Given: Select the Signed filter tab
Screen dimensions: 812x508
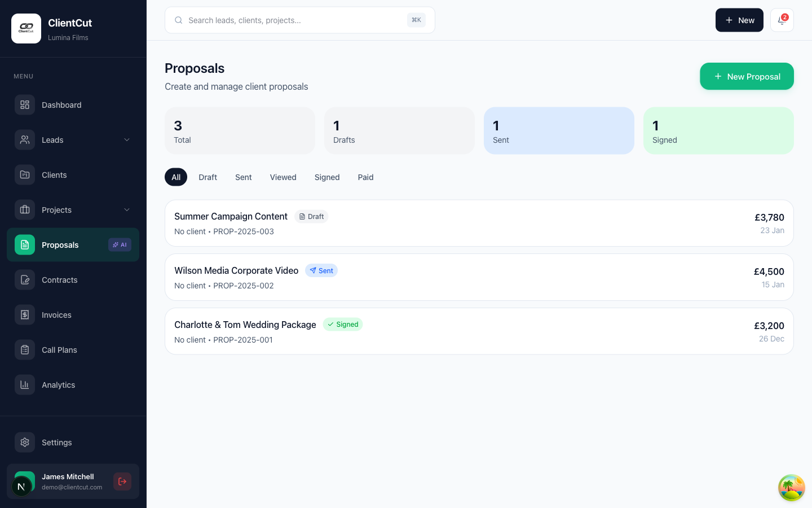Looking at the screenshot, I should point(327,177).
